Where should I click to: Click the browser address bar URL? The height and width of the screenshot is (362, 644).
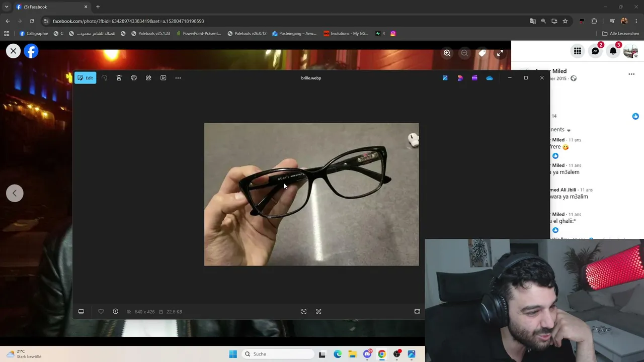(x=128, y=21)
